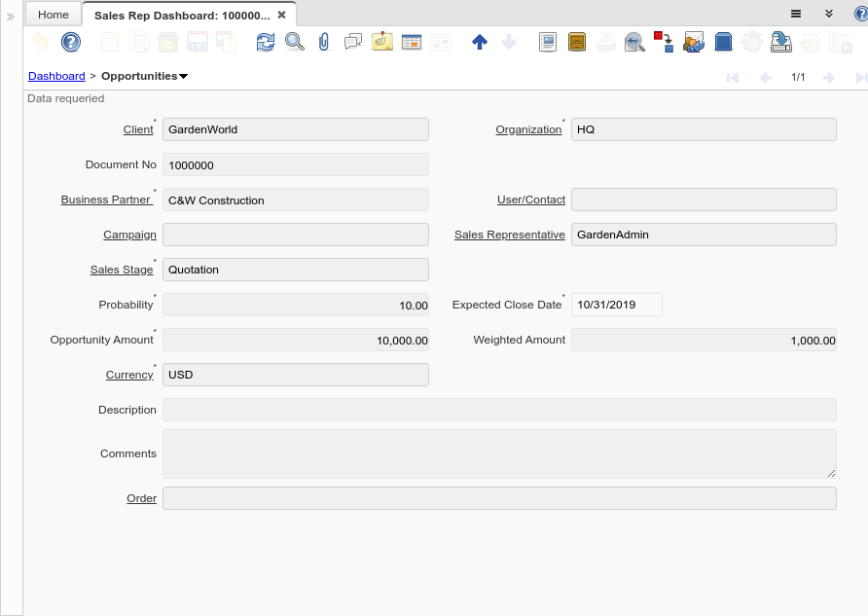Click the Archive drawer cabinet icon

(577, 42)
